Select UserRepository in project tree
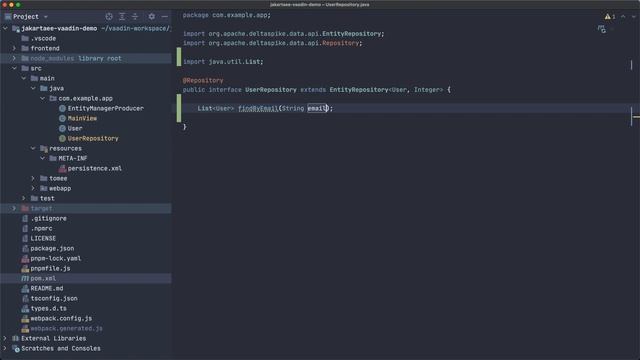 tap(93, 138)
